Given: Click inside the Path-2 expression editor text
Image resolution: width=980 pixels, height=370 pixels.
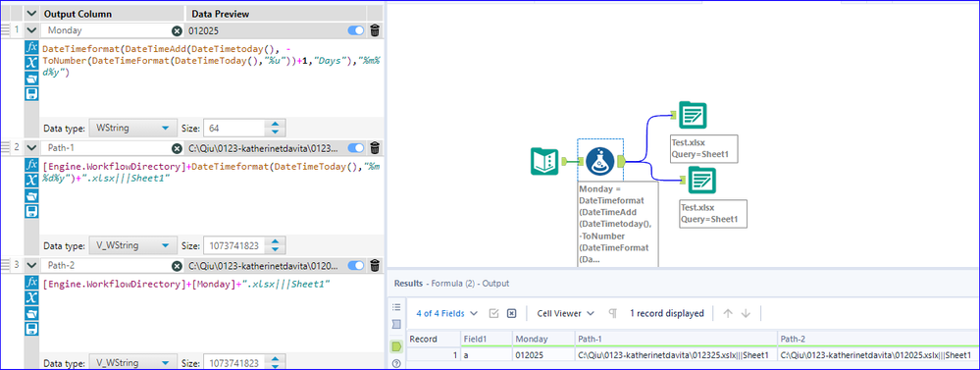Looking at the screenshot, I should coord(186,284).
